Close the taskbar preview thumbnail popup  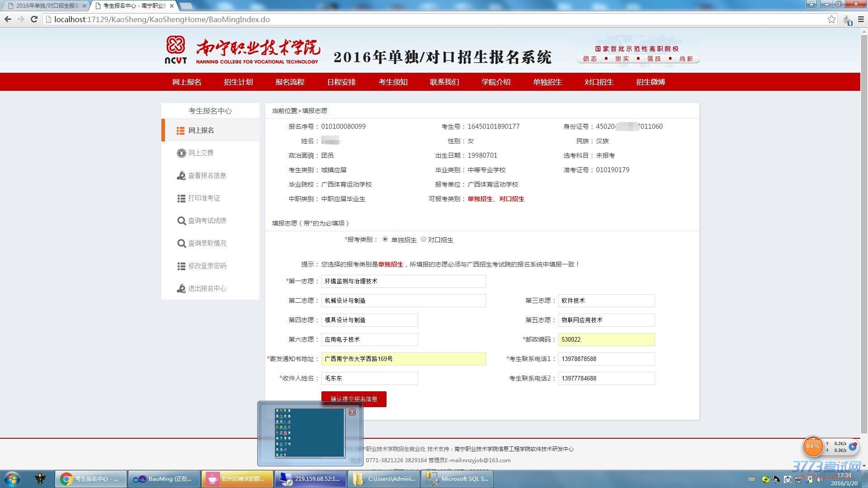coord(352,412)
